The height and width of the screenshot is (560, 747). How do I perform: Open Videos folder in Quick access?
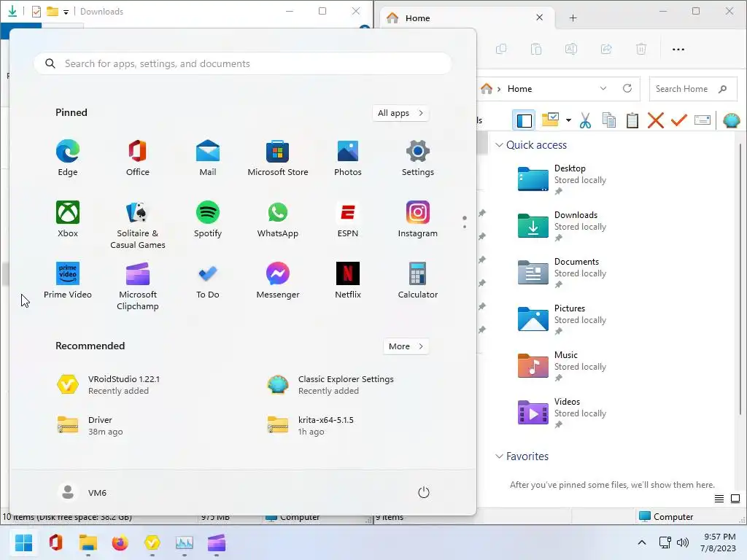562,413
